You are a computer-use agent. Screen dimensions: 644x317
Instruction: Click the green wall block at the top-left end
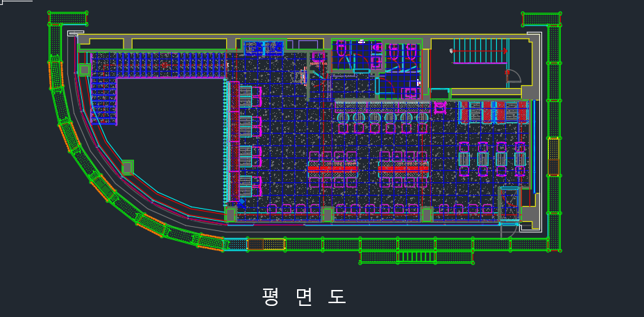click(x=68, y=18)
